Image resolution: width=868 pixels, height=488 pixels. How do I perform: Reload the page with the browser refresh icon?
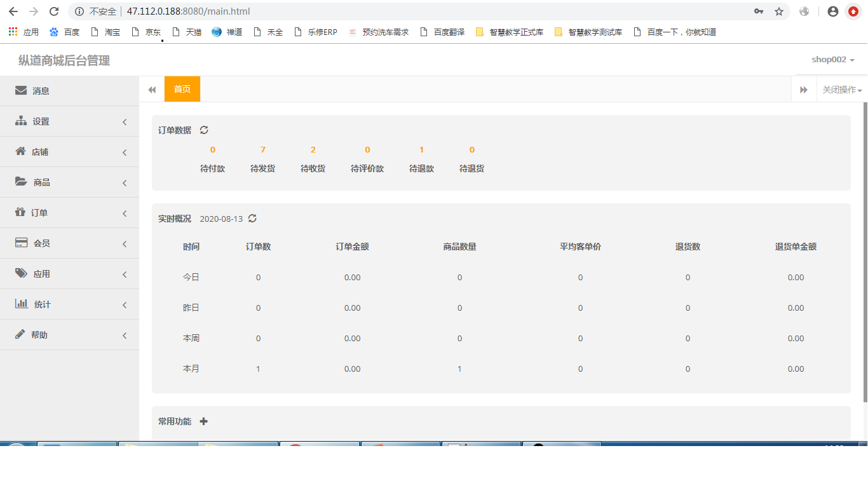(x=54, y=11)
